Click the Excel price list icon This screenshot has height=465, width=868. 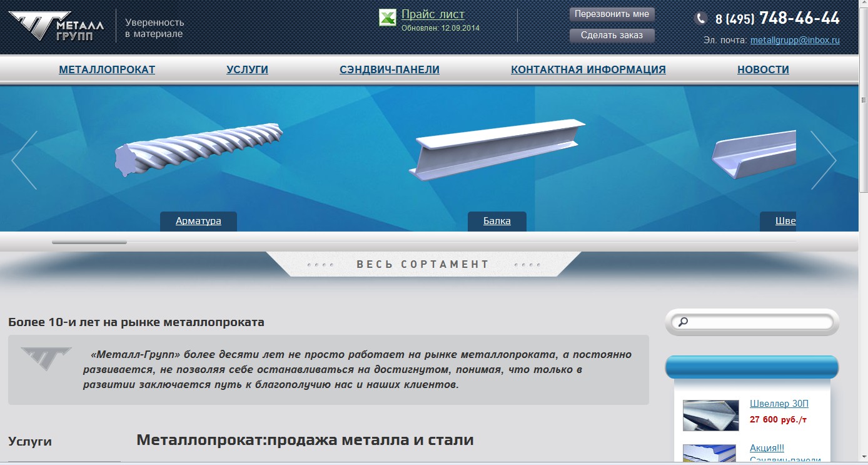(x=388, y=18)
